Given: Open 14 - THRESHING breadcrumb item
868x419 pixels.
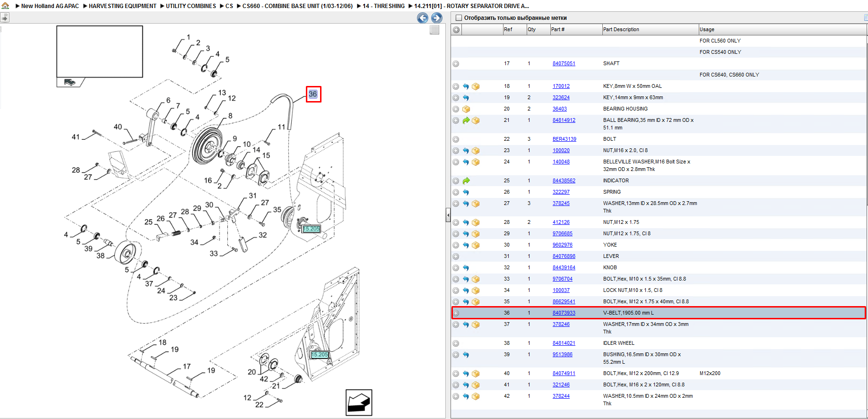Looking at the screenshot, I should pos(383,6).
